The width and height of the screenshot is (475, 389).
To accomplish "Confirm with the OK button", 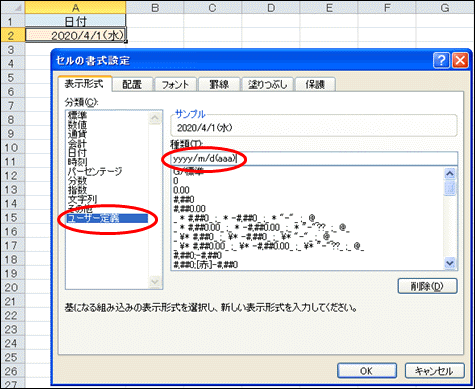I will coord(367,371).
